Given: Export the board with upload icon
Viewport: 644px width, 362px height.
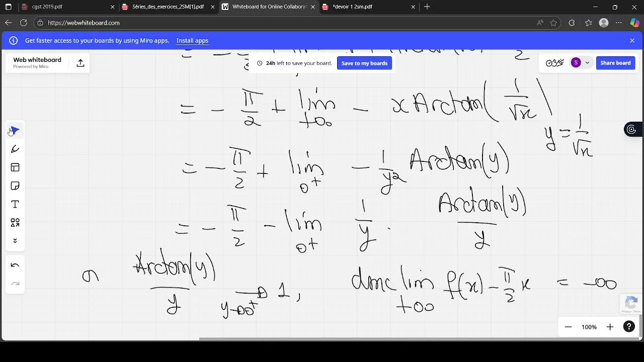Looking at the screenshot, I should pyautogui.click(x=80, y=63).
